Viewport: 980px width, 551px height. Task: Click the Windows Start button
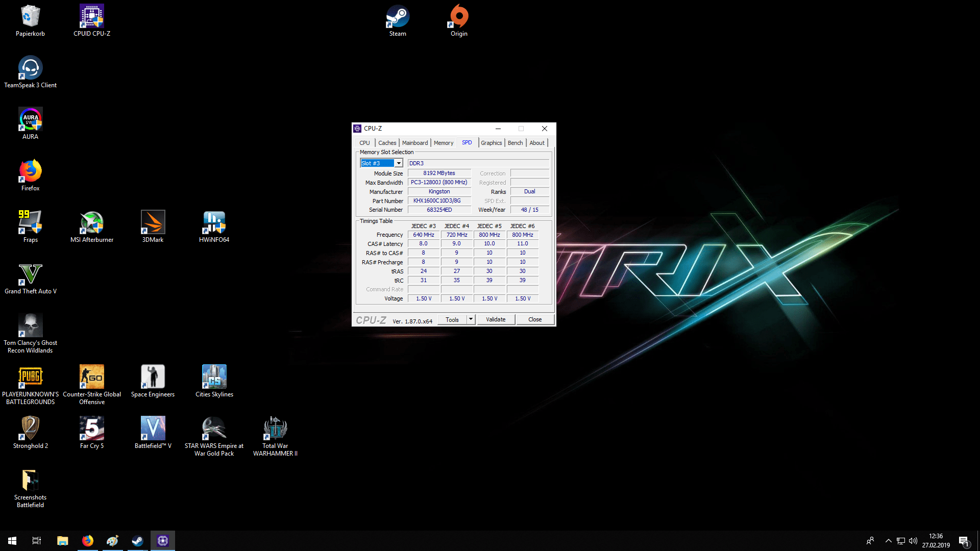pyautogui.click(x=12, y=541)
